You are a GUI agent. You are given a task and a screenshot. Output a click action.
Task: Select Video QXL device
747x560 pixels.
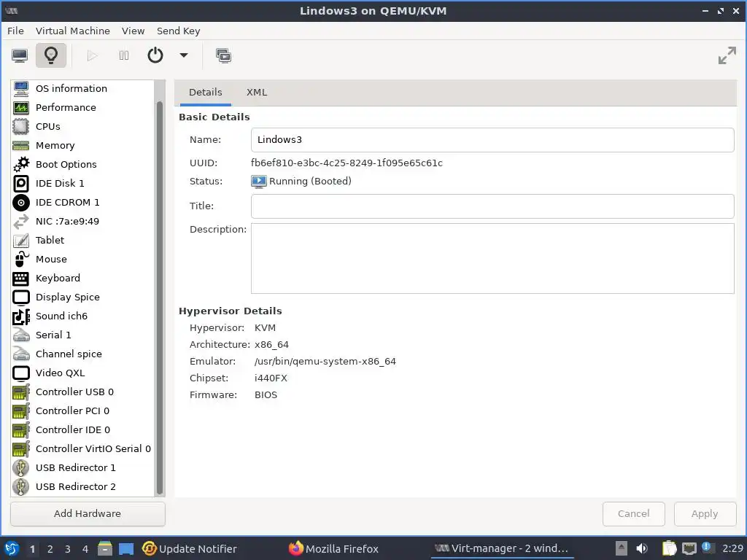[x=82, y=373]
